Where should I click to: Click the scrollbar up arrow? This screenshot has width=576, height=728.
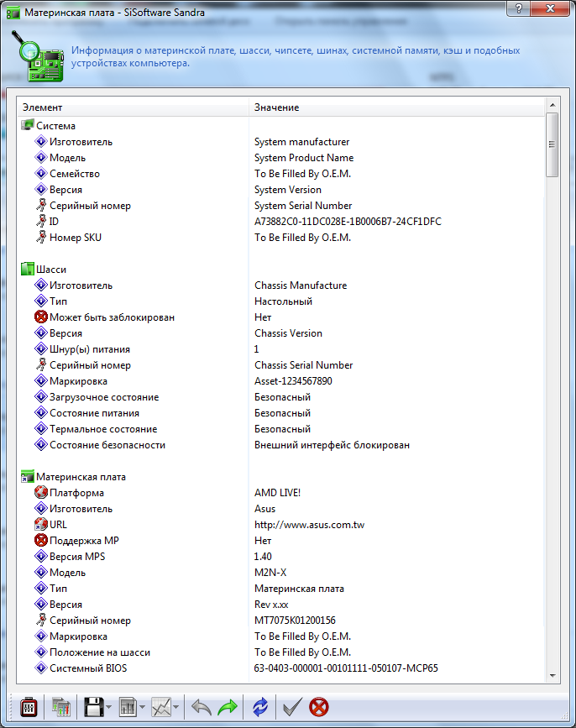552,104
